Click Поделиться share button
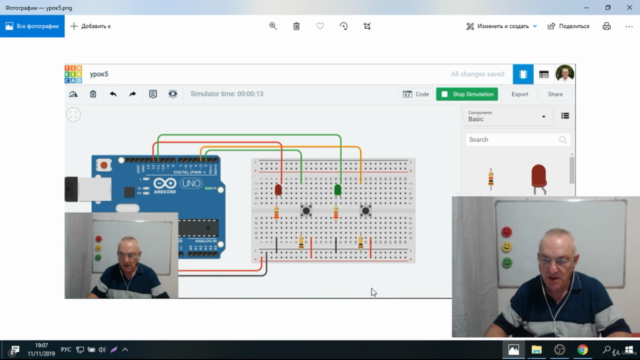 tap(569, 26)
